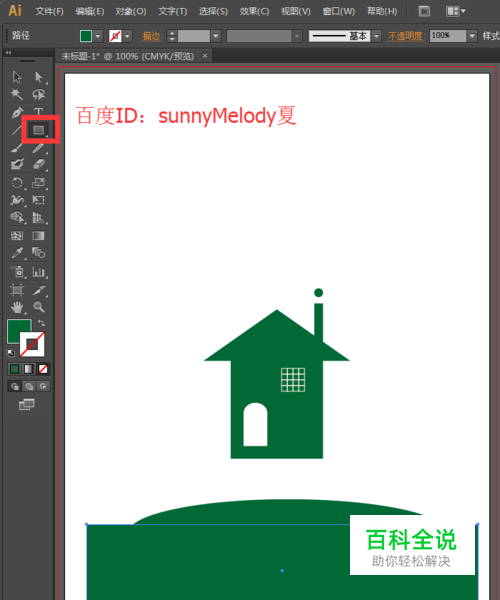Image resolution: width=500 pixels, height=600 pixels.
Task: Enable Draw Behind mode
Action: pyautogui.click(x=29, y=386)
